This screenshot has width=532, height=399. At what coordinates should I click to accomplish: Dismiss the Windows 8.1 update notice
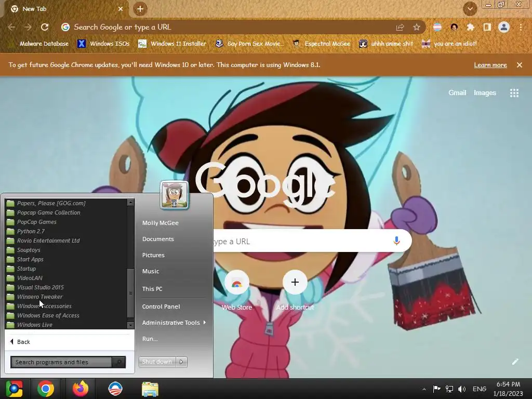[520, 65]
